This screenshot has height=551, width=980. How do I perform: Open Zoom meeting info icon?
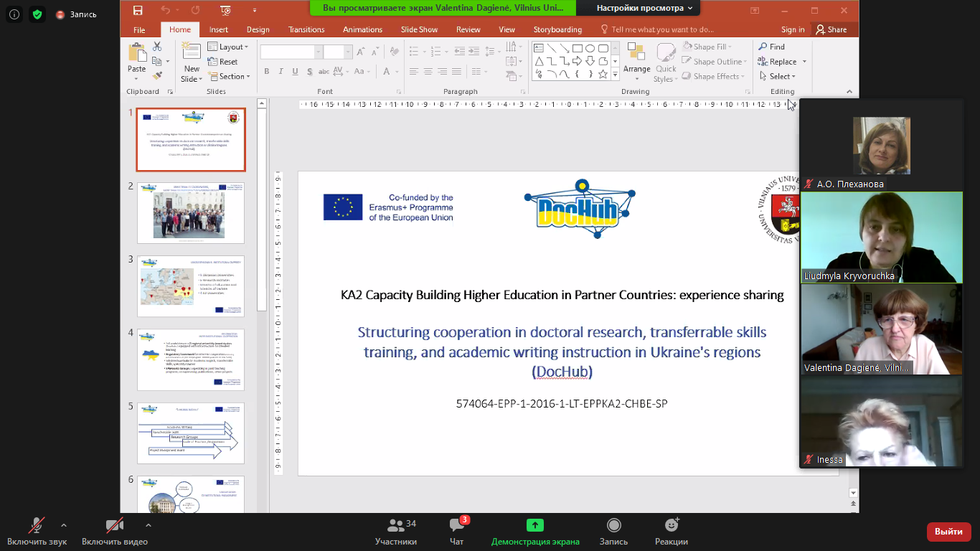14,14
